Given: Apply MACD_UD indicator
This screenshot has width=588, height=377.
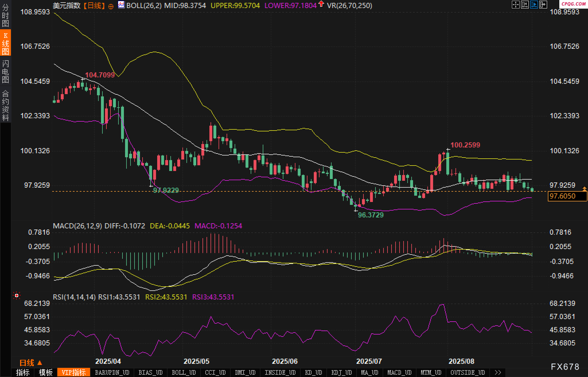Looking at the screenshot, I should pyautogui.click(x=400, y=372).
